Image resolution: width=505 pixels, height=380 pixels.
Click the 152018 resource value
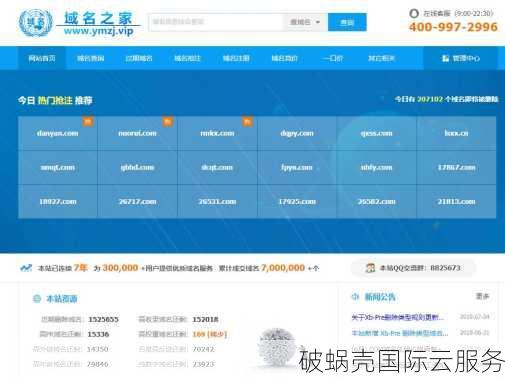[205, 319]
